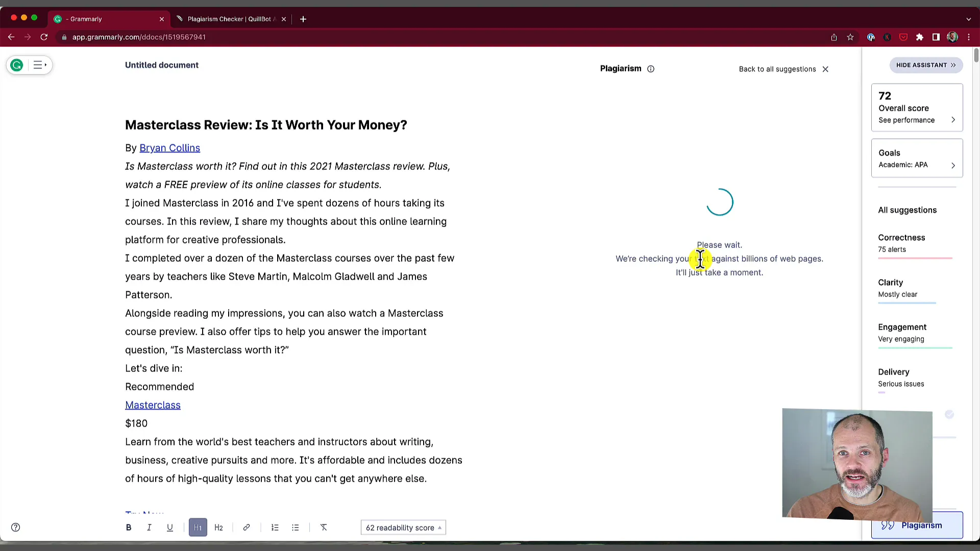The height and width of the screenshot is (551, 980).
Task: Click the Untitled document title field
Action: pyautogui.click(x=162, y=65)
